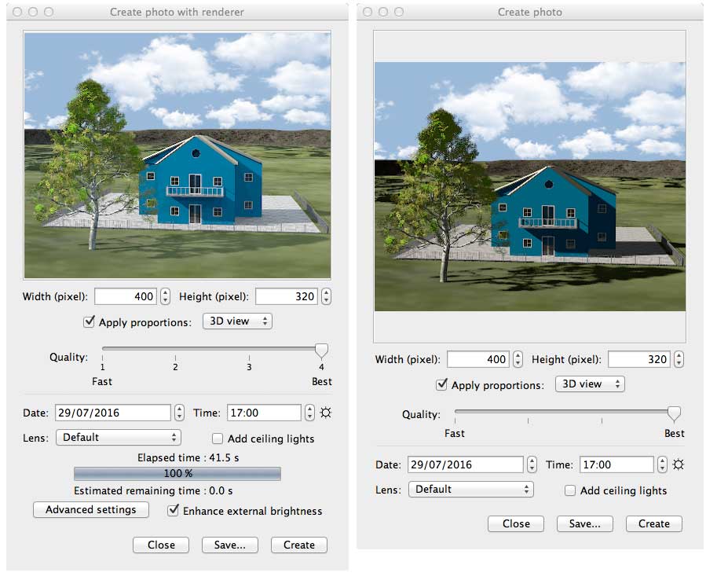The height and width of the screenshot is (580, 728).
Task: Click Quality slider handle in renderer window
Action: pos(321,351)
